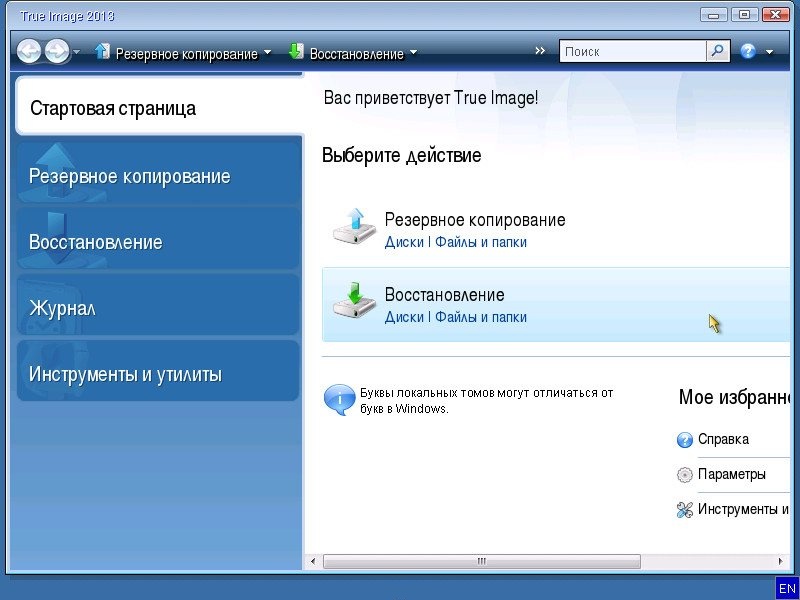The width and height of the screenshot is (800, 600).
Task: Select Стартовая страница sidebar tab
Action: pyautogui.click(x=160, y=108)
